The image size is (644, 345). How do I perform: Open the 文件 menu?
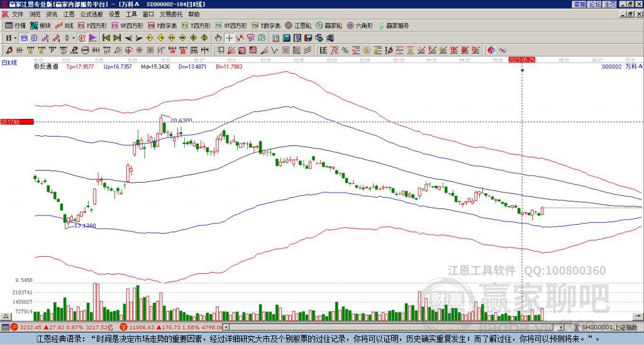(x=18, y=14)
